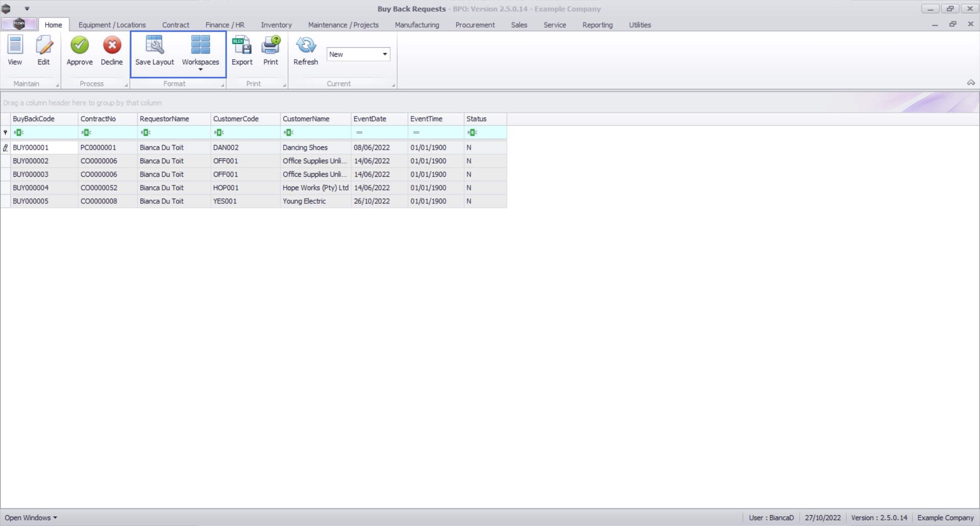The width and height of the screenshot is (980, 526).
Task: Switch to the Sales tab
Action: tap(519, 25)
